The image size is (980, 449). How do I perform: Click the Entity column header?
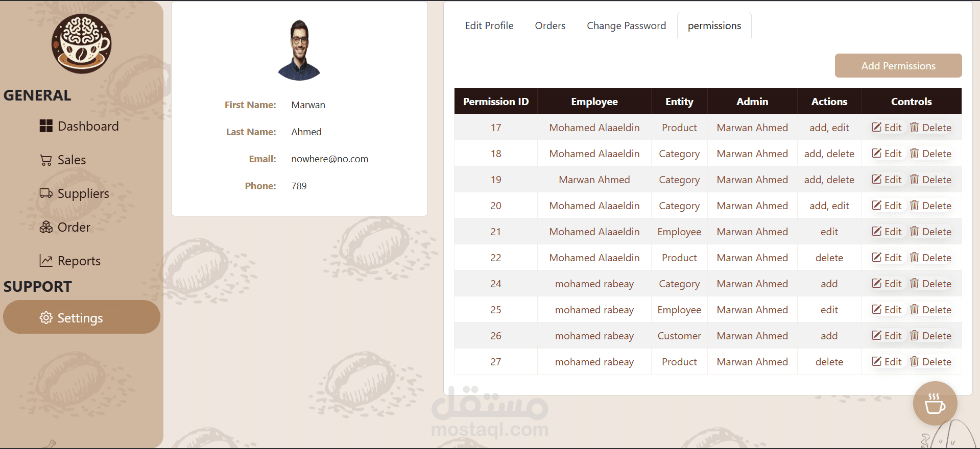[x=679, y=102]
